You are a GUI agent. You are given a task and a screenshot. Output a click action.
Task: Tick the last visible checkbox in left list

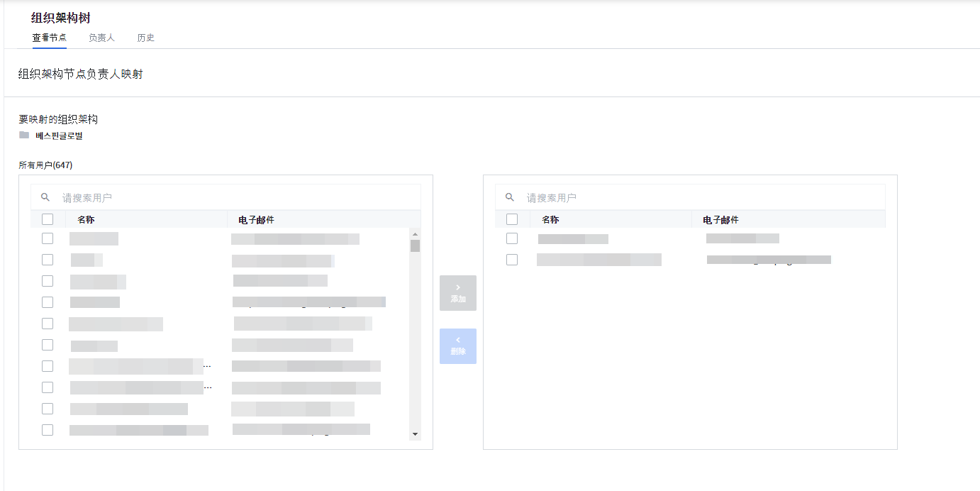48,430
